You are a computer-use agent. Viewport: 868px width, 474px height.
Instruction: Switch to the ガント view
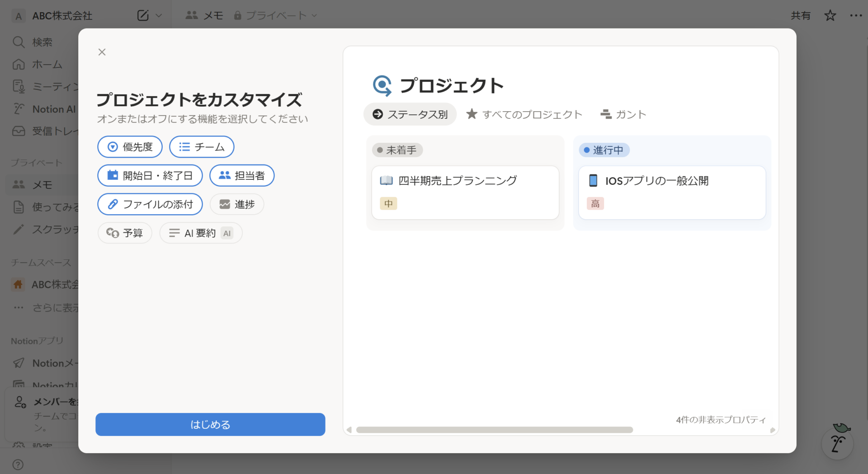click(x=623, y=114)
